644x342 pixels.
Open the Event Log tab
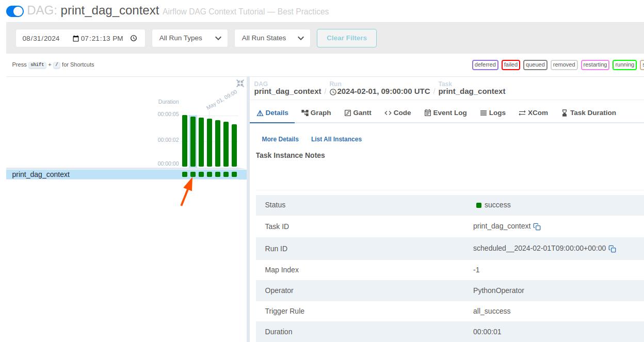point(445,113)
